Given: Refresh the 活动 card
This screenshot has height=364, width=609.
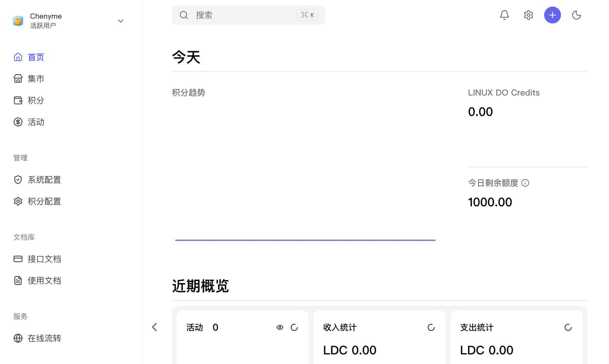Looking at the screenshot, I should point(294,327).
